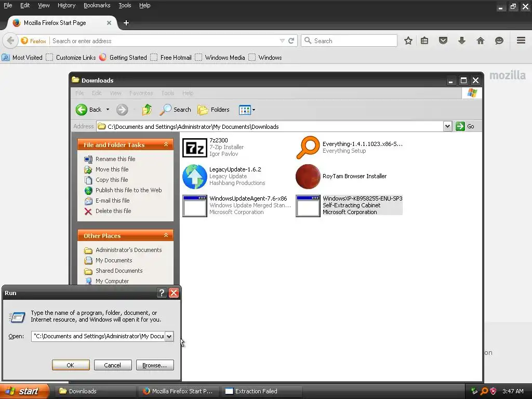Open the Back button history dropdown arrow

[108, 110]
